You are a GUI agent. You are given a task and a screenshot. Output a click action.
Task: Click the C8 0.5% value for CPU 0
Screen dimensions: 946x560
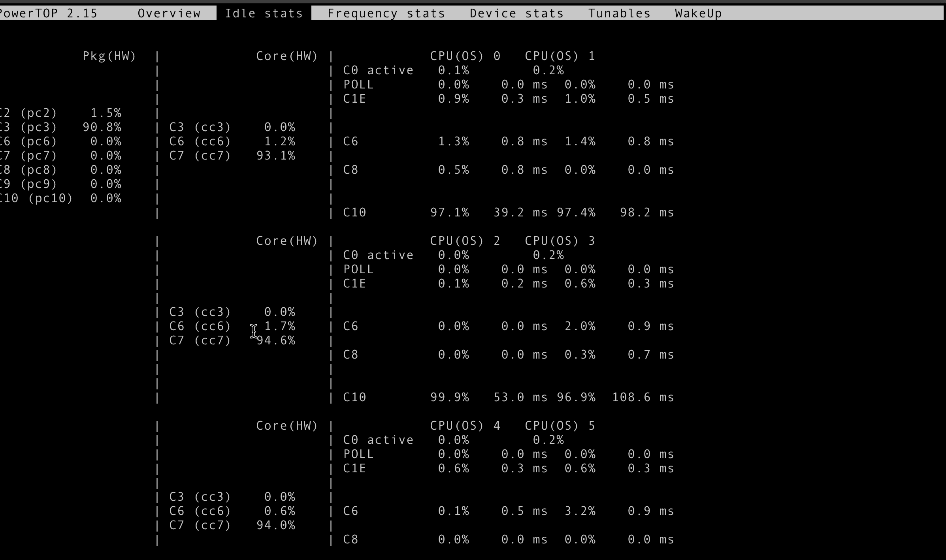tap(454, 170)
